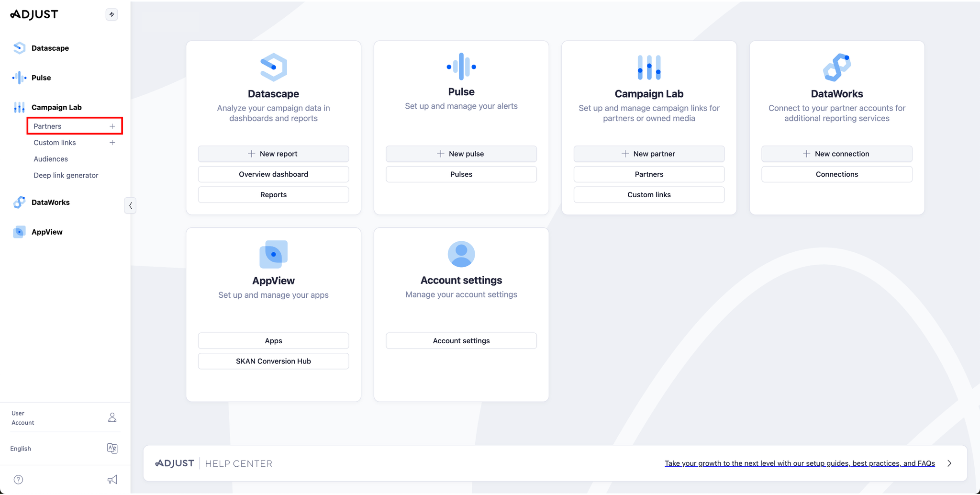Click the Reports button
980x495 pixels.
pos(274,195)
